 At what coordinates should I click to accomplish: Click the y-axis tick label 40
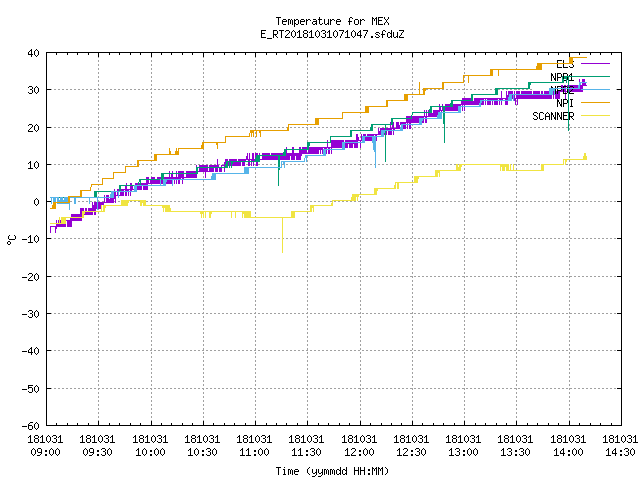pyautogui.click(x=33, y=53)
